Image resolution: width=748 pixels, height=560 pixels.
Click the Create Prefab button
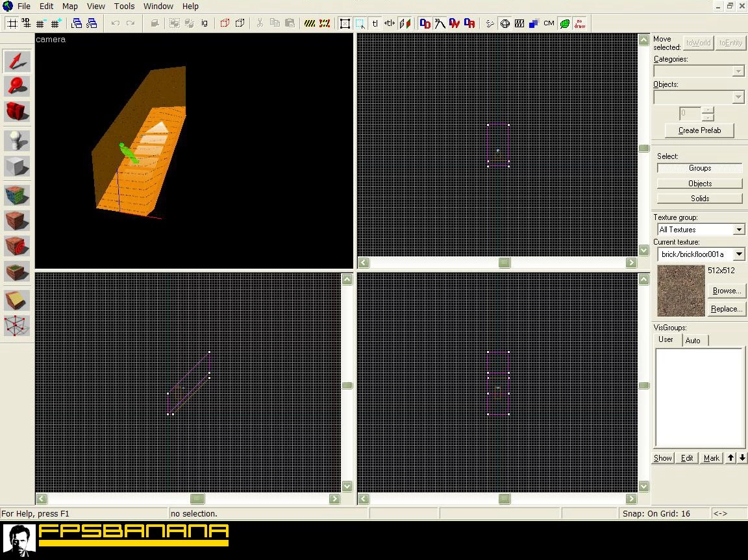[x=699, y=130]
